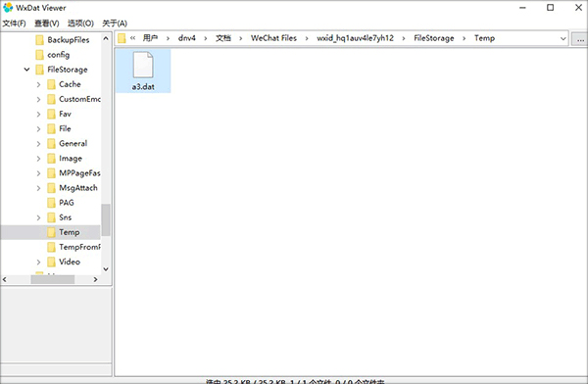Viewport: 588px width, 384px height.
Task: Click the tree vertical scrollbar thumb
Action: pos(106,220)
